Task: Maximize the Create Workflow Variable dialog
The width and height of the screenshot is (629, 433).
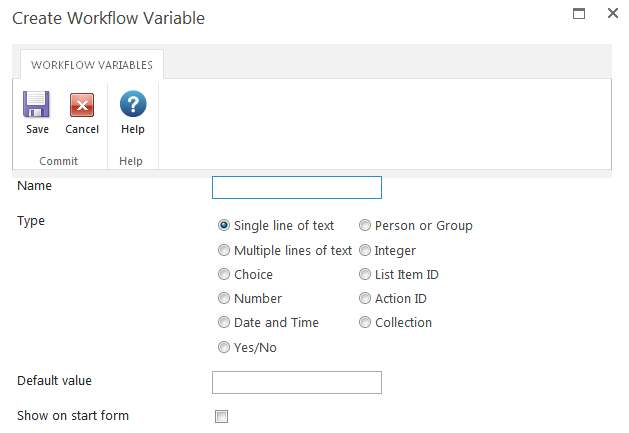Action: point(578,14)
